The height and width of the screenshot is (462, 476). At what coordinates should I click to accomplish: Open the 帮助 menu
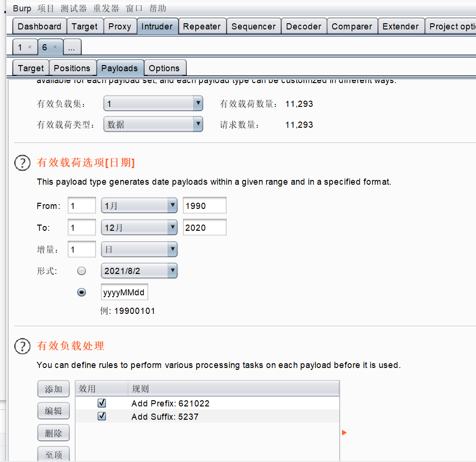tap(158, 9)
